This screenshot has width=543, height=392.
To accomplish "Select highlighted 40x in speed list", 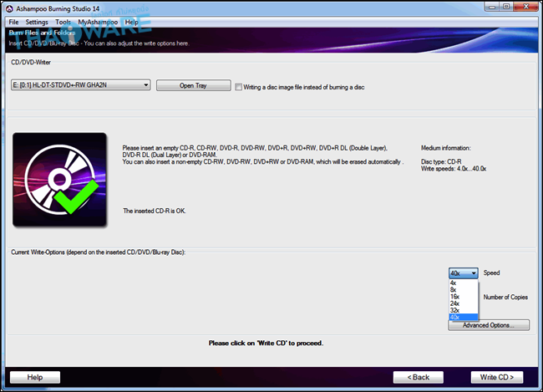I will click(464, 317).
